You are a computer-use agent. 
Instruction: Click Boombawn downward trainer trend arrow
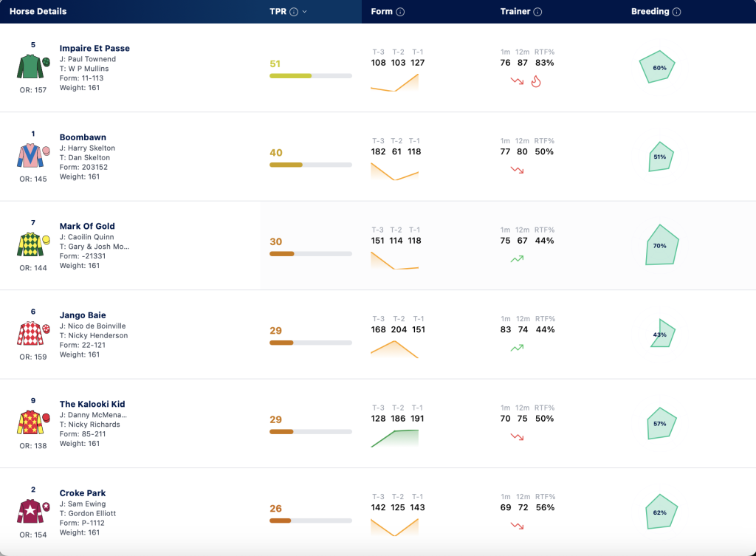517,170
